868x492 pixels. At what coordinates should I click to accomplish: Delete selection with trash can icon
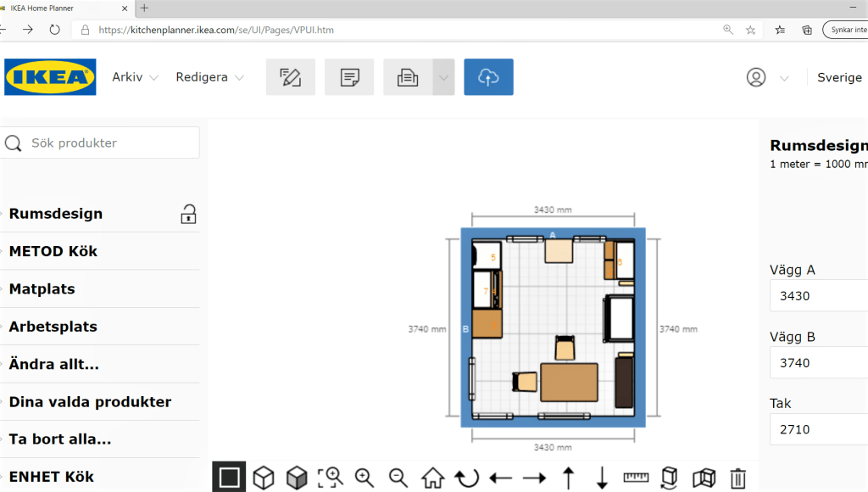pyautogui.click(x=738, y=478)
